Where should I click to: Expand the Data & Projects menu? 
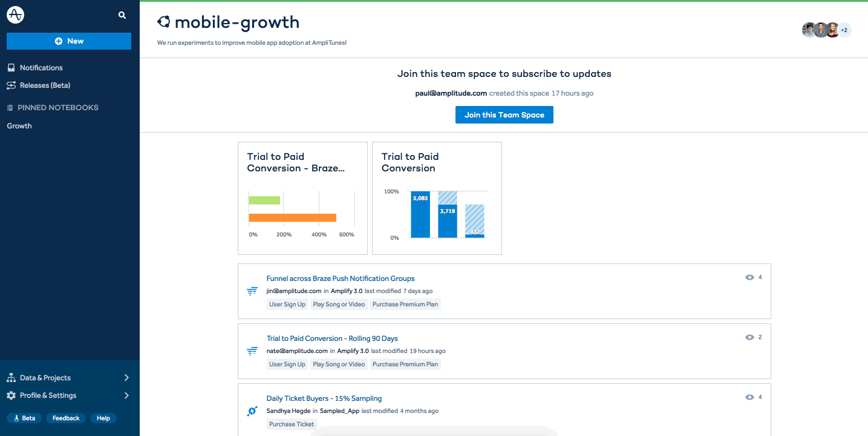pyautogui.click(x=68, y=378)
